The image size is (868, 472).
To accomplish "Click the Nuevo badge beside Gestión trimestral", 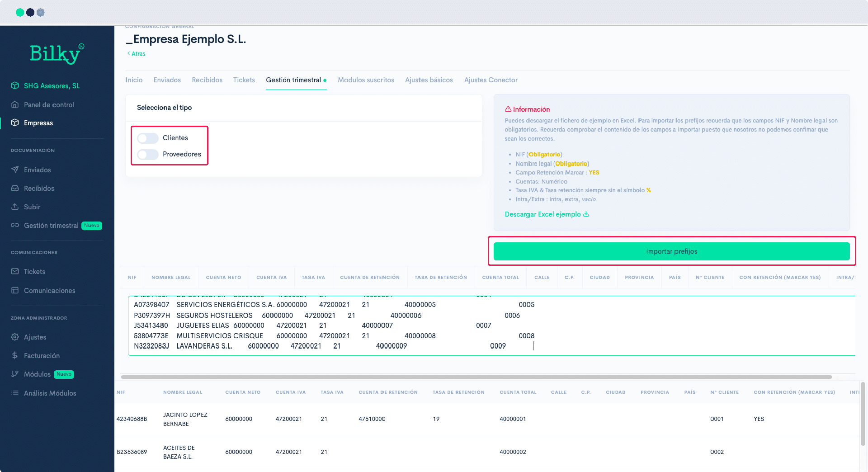I will coord(92,226).
